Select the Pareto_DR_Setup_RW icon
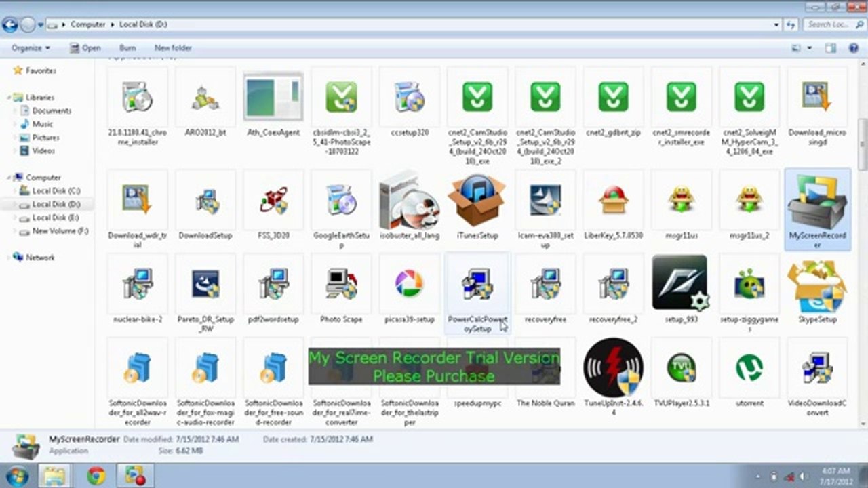 click(x=205, y=284)
